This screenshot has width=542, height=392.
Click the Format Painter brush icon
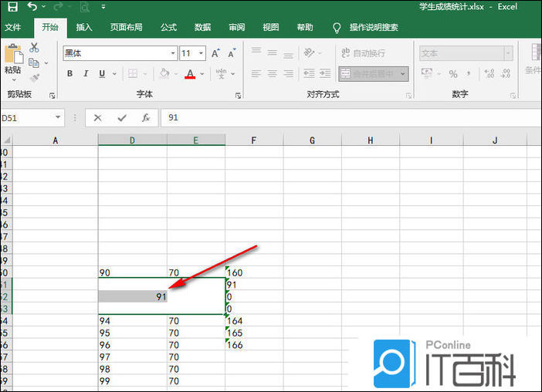[x=34, y=77]
